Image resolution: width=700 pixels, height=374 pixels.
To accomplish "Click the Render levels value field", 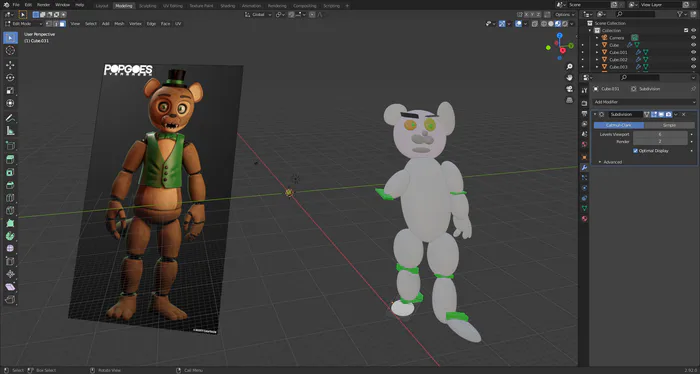I will tap(660, 141).
